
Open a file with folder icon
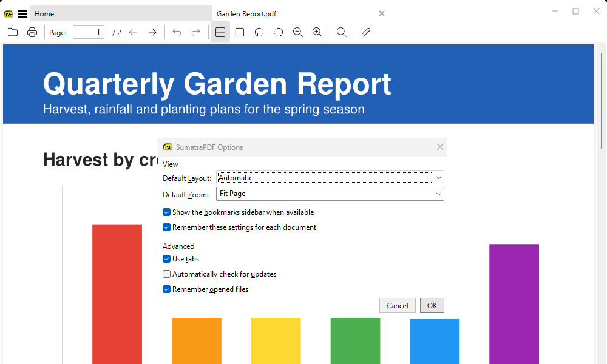pos(13,32)
